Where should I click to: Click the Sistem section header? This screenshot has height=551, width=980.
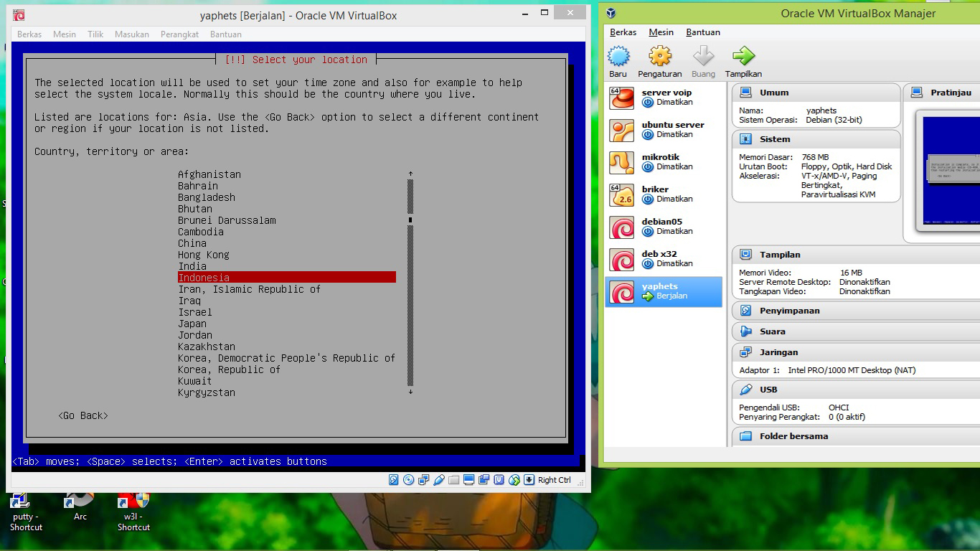click(x=816, y=139)
